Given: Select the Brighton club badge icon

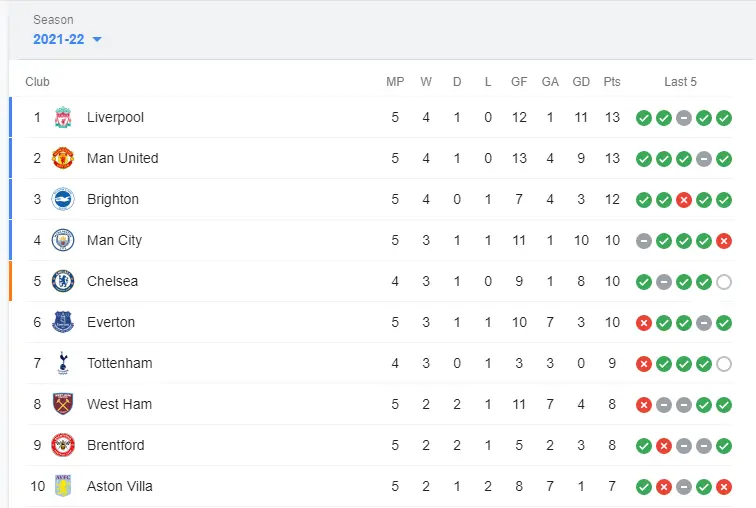Looking at the screenshot, I should (x=63, y=199).
